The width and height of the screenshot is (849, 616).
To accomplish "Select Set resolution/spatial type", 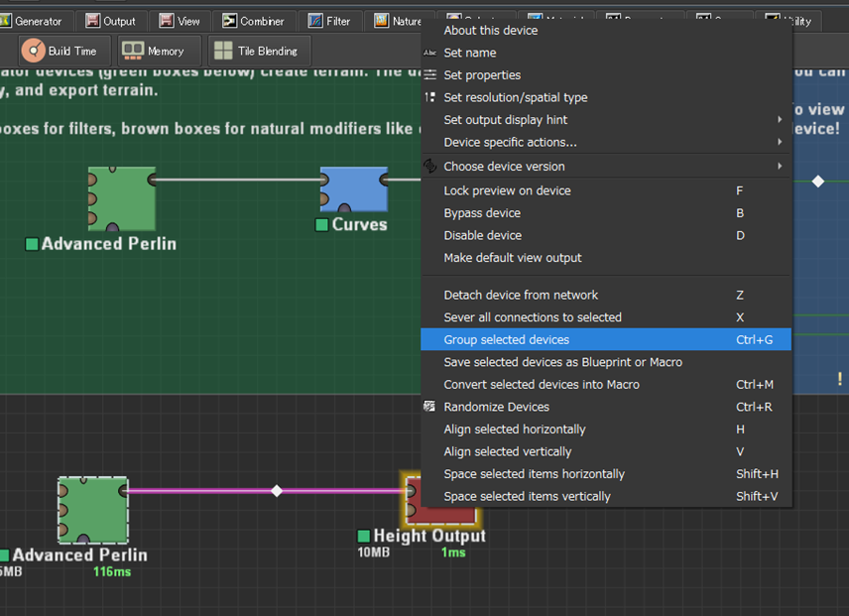I will click(x=606, y=97).
